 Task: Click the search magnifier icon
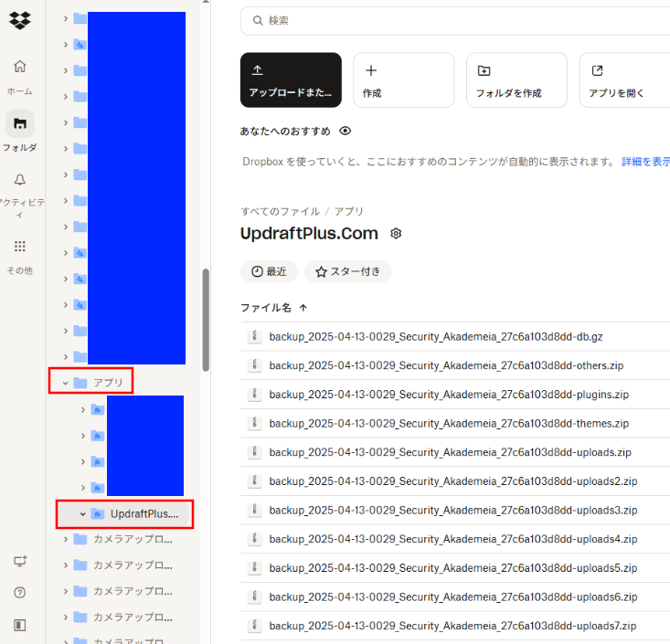point(258,20)
